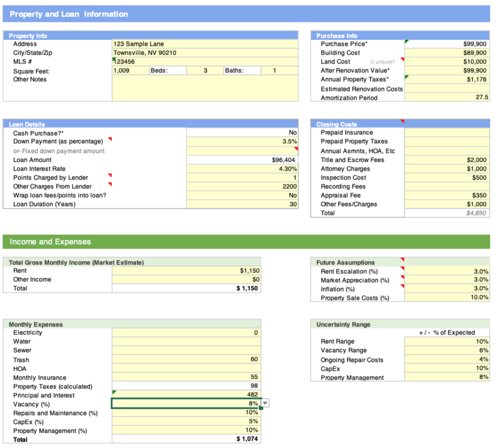Click the green marker on Annual Property Taxes cell
499x448 pixels.
pyautogui.click(x=407, y=77)
